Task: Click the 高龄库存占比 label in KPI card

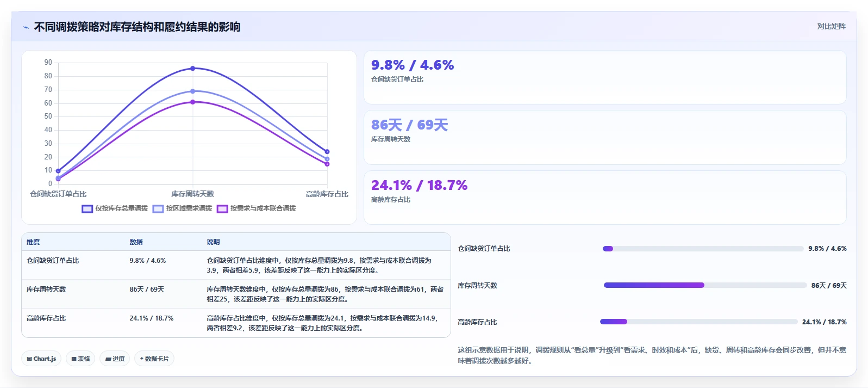Action: click(x=391, y=200)
